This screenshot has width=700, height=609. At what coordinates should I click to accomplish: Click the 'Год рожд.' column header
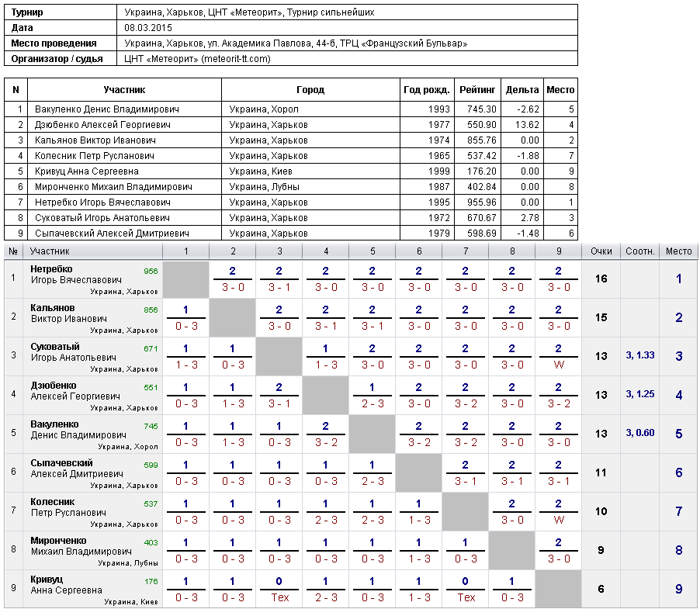click(427, 90)
